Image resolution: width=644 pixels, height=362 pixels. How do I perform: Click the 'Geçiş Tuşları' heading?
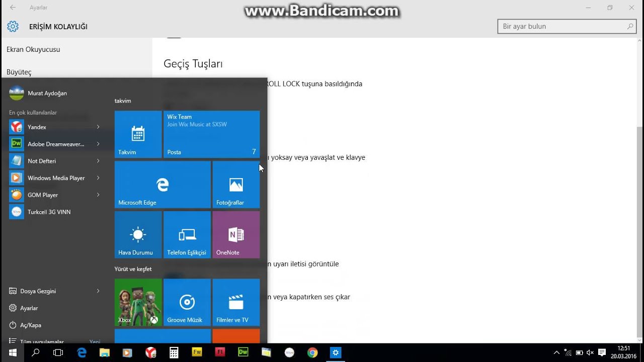pos(193,64)
